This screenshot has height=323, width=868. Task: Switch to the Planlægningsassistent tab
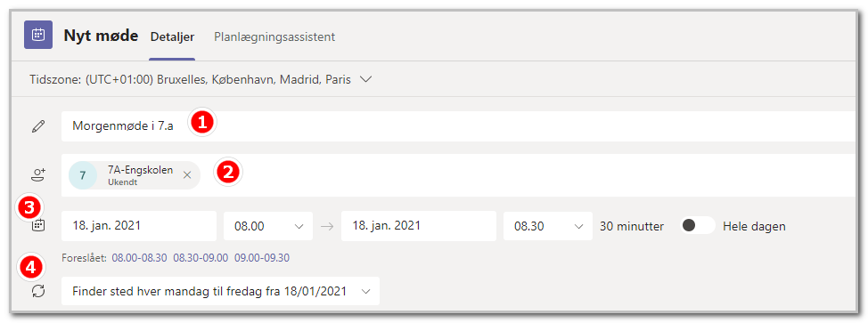coord(274,37)
